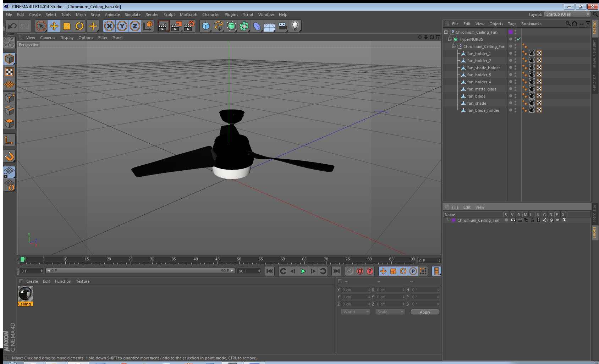This screenshot has height=364, width=599.
Task: Click the Apply button
Action: pos(425,312)
